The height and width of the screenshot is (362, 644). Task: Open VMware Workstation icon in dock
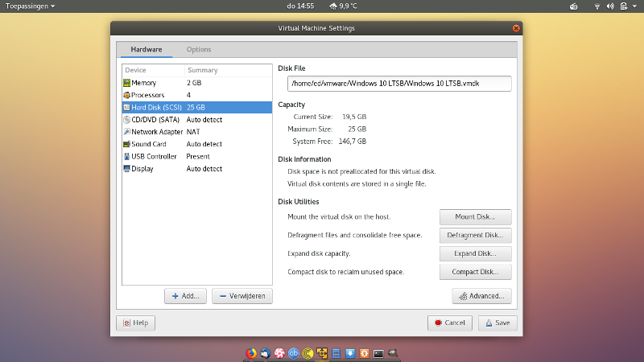322,353
